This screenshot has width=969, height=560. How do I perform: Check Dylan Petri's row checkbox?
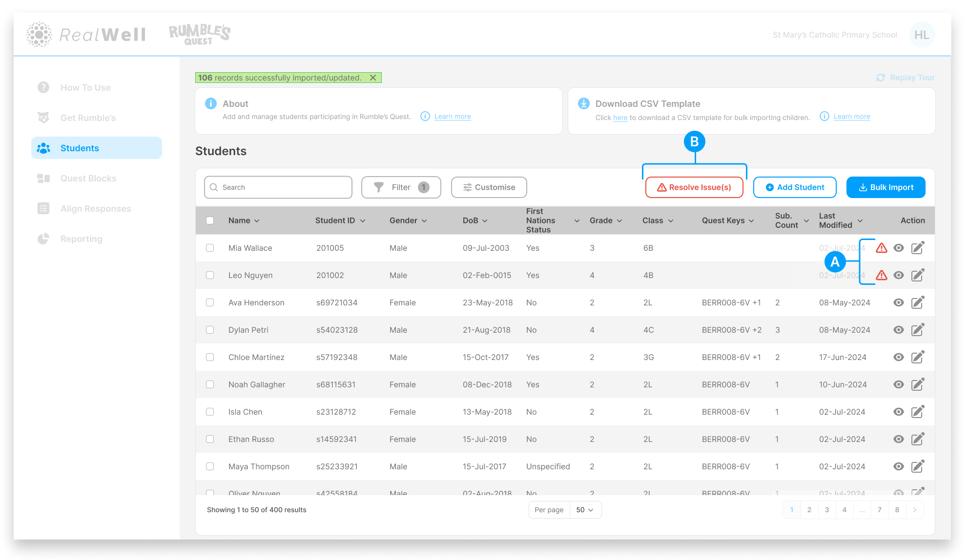tap(210, 330)
